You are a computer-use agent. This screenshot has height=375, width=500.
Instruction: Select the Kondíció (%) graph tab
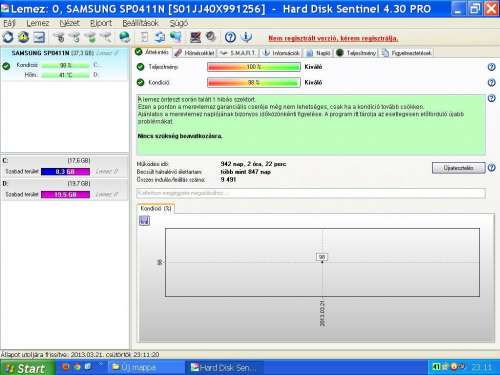click(156, 208)
